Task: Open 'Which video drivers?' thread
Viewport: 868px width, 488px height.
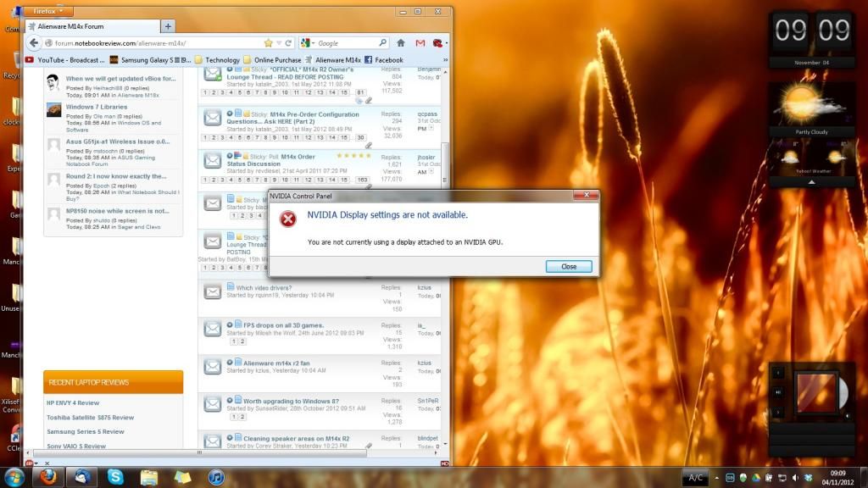Action: click(264, 288)
